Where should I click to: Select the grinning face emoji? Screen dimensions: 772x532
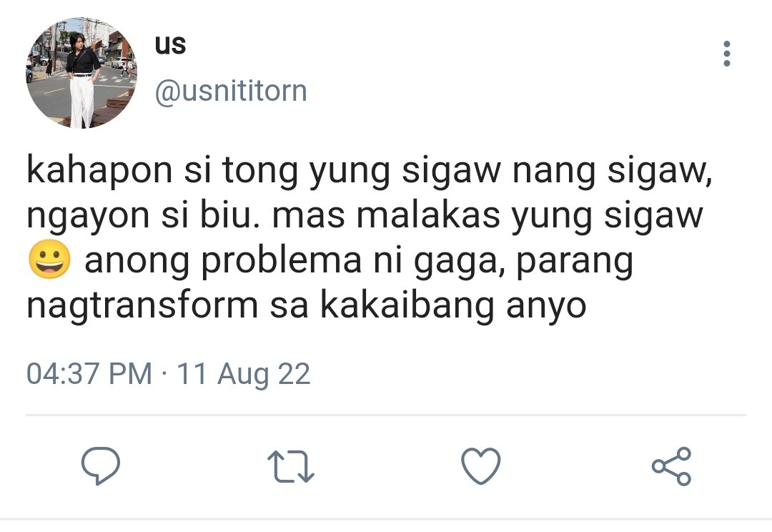coord(49,259)
